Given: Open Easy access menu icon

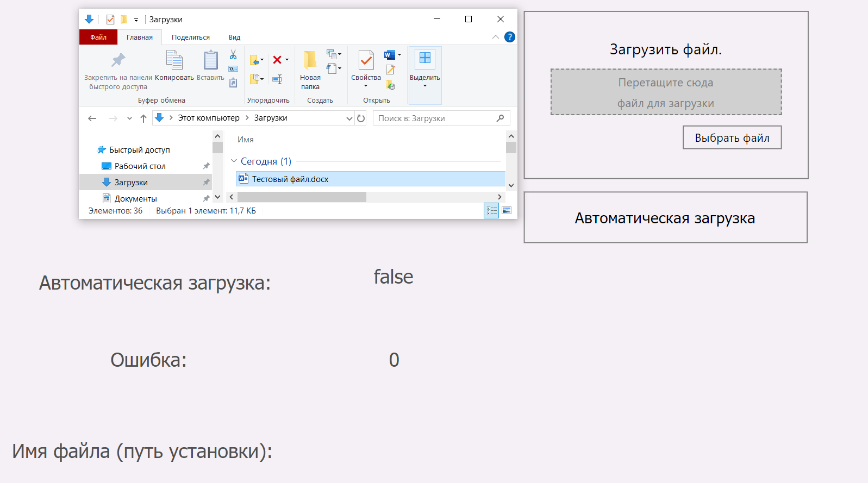Looking at the screenshot, I should pyautogui.click(x=332, y=68).
